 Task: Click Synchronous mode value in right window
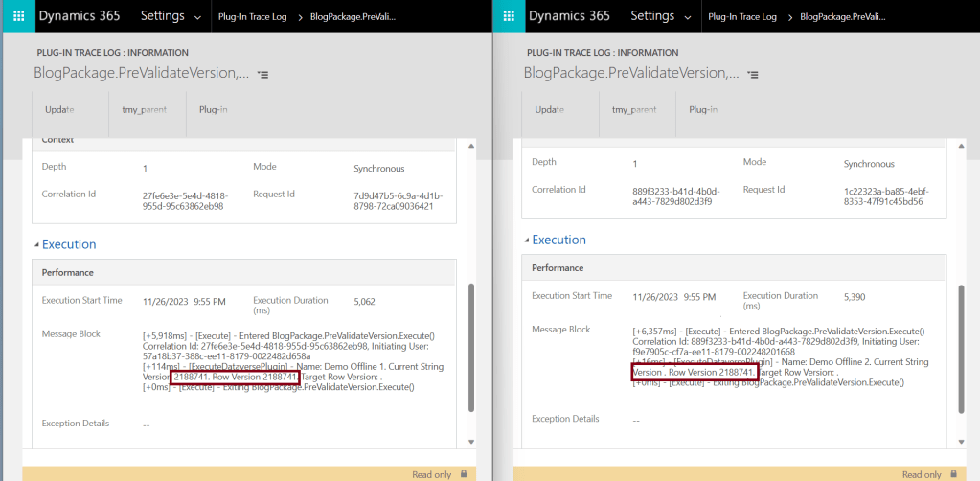pos(869,164)
